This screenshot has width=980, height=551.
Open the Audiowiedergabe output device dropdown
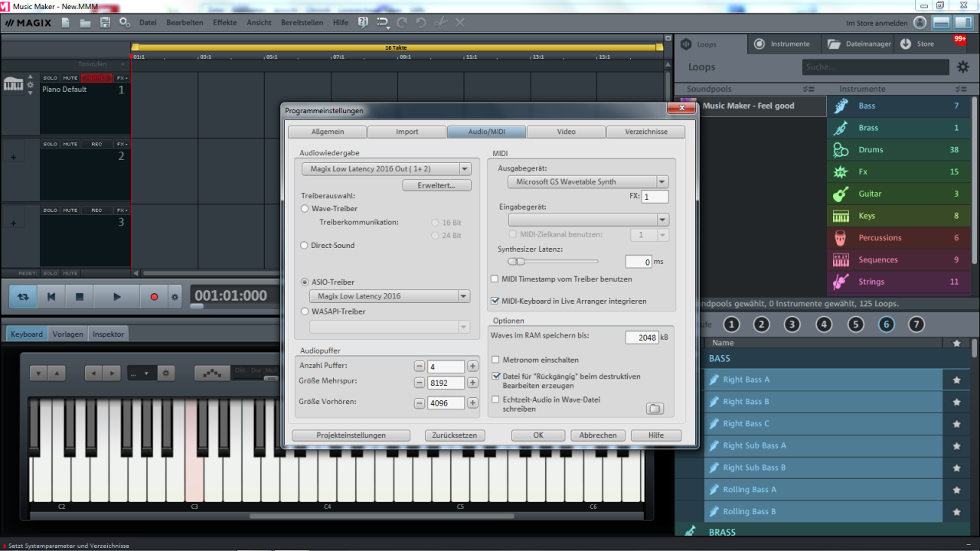386,169
